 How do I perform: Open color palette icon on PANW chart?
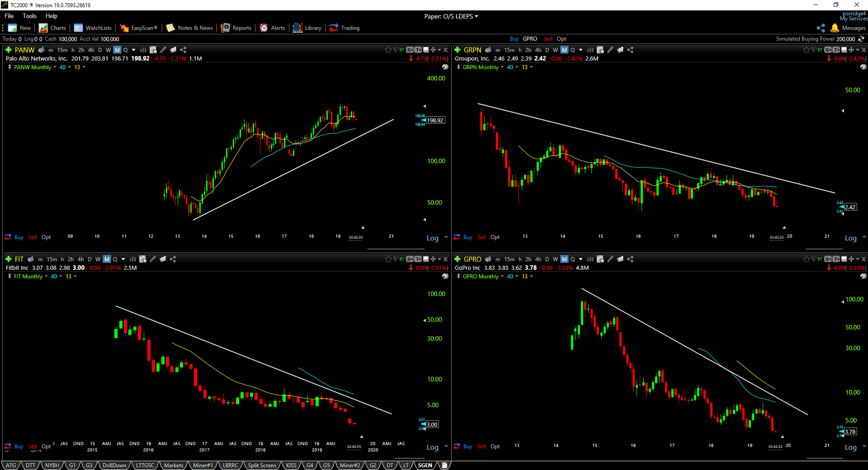point(445,67)
